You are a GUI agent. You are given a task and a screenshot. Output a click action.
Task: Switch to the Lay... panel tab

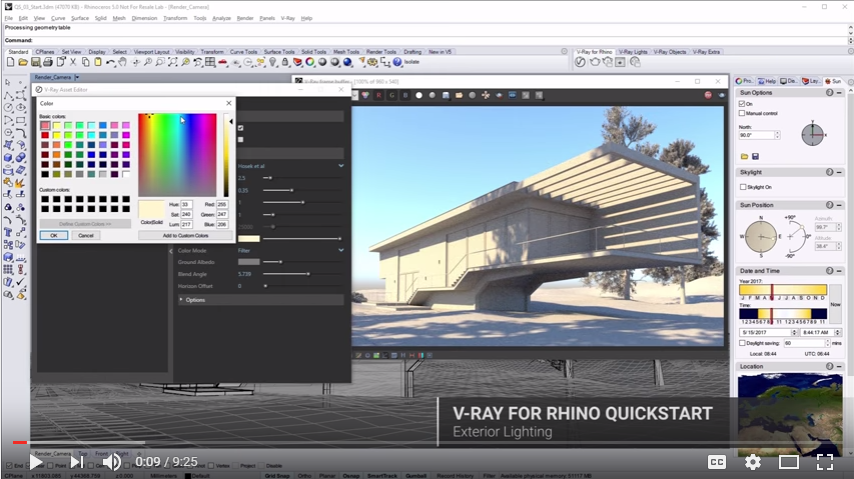[810, 81]
